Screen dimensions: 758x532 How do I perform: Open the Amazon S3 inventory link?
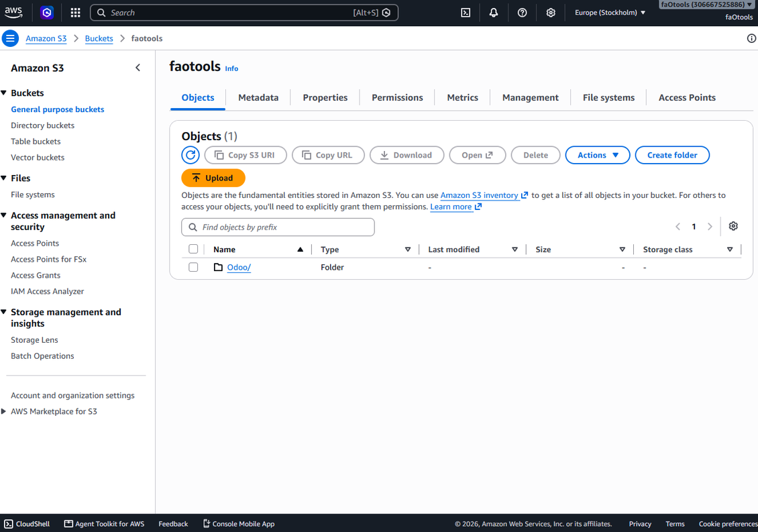(484, 195)
